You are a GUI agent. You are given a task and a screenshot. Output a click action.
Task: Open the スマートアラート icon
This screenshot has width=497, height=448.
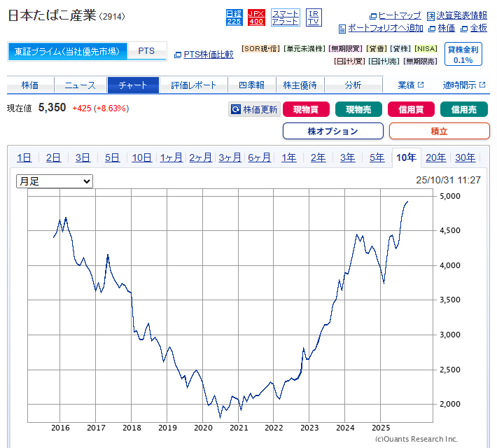pos(286,17)
